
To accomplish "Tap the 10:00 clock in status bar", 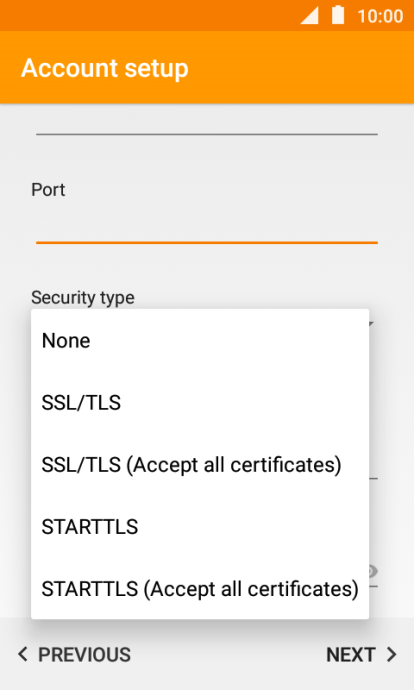I will tap(380, 16).
